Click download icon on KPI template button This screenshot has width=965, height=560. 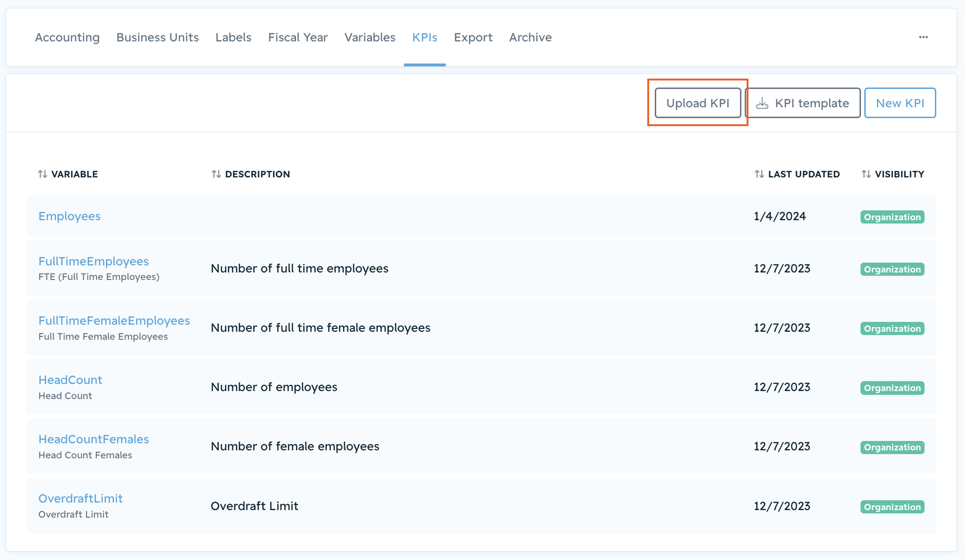[762, 104]
